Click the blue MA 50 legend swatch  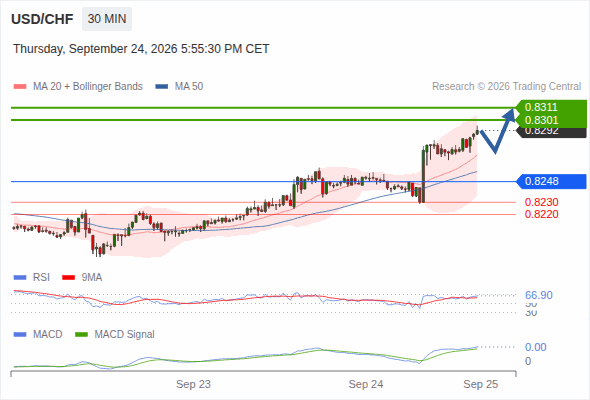[162, 87]
